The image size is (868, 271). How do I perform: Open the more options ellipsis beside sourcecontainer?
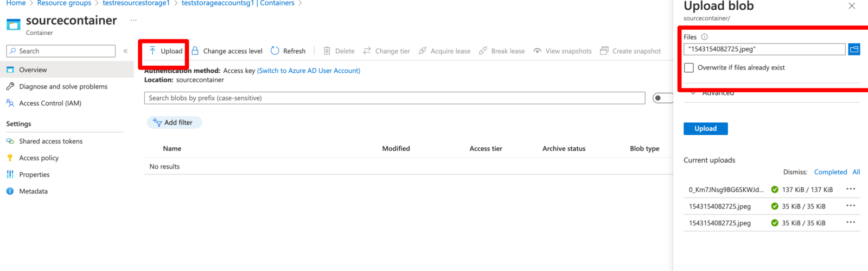click(x=133, y=21)
